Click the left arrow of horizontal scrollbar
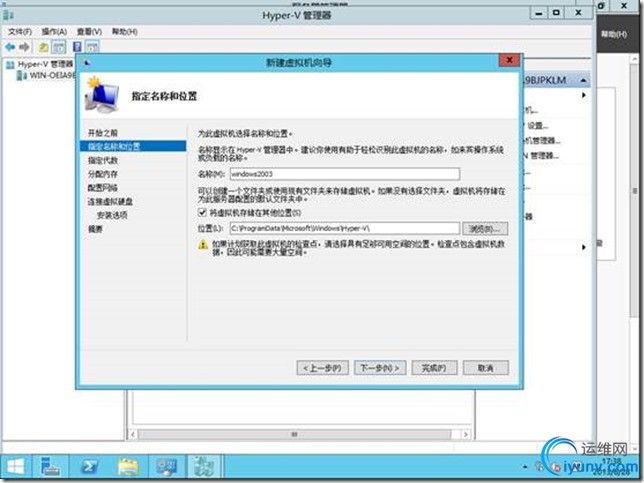Viewport: 644px width, 483px height. pyautogui.click(x=133, y=434)
